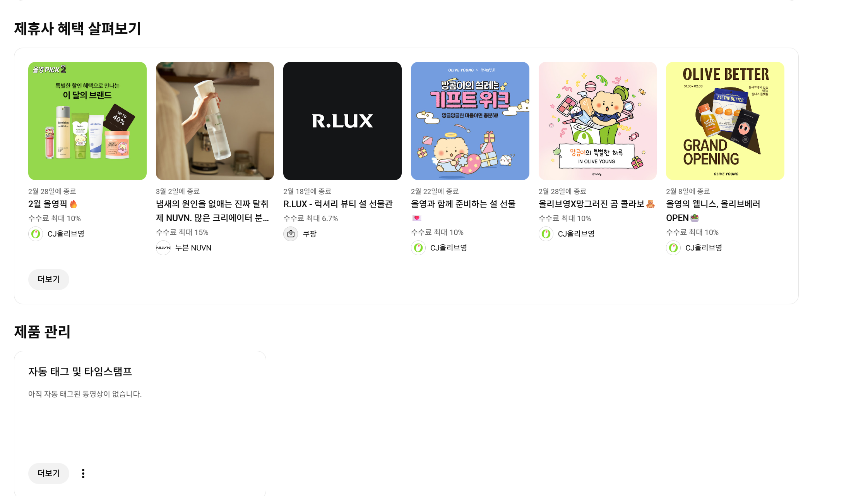
Task: Open the three-dot menu in 자동 태그 card
Action: 83,474
